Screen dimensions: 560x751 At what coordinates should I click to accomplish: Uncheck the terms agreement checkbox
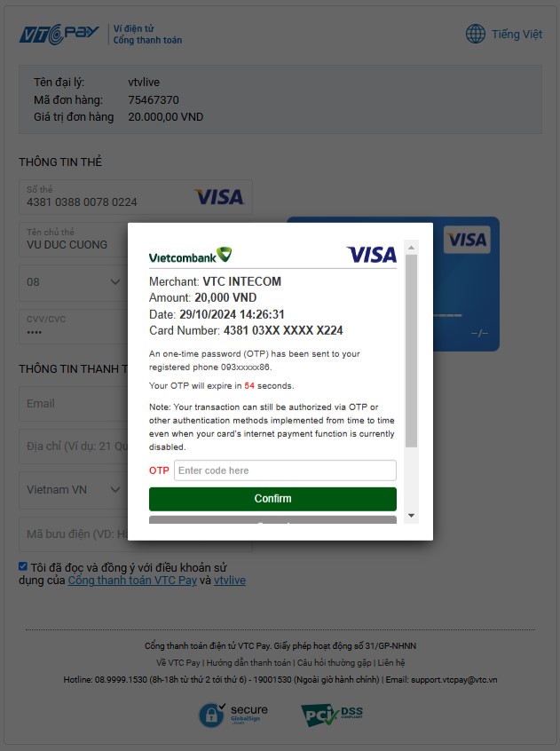[23, 566]
